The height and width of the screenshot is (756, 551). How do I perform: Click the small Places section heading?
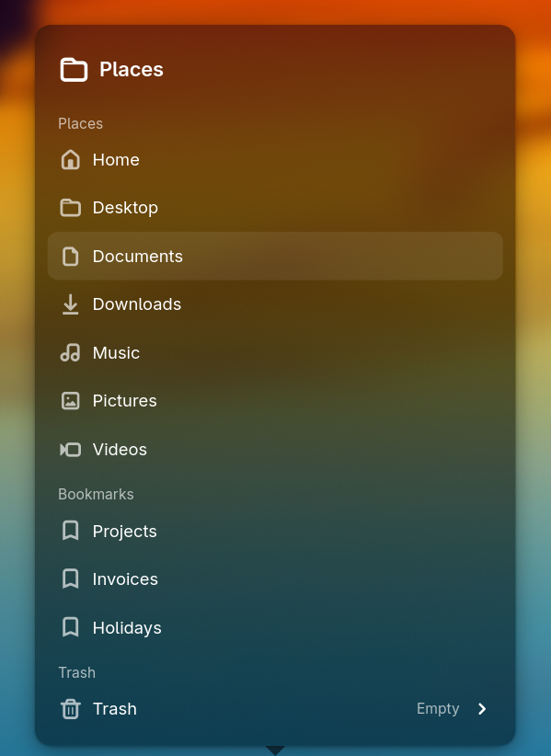pos(81,123)
